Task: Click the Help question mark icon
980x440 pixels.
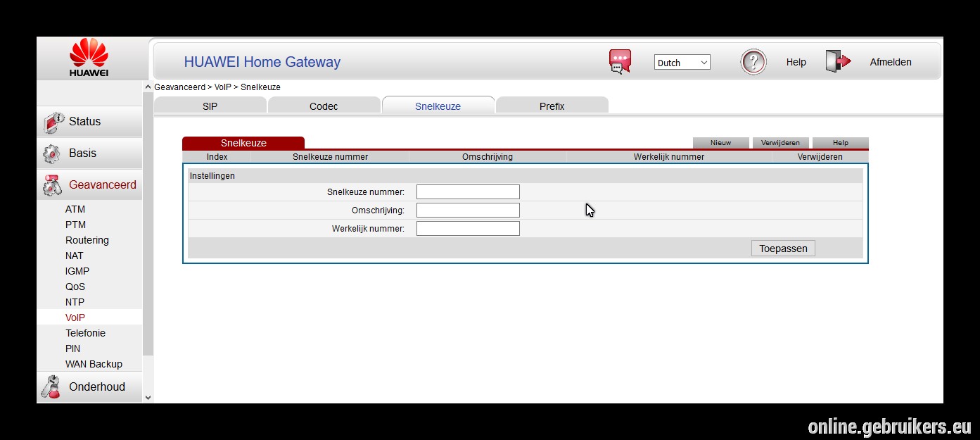Action: tap(753, 62)
